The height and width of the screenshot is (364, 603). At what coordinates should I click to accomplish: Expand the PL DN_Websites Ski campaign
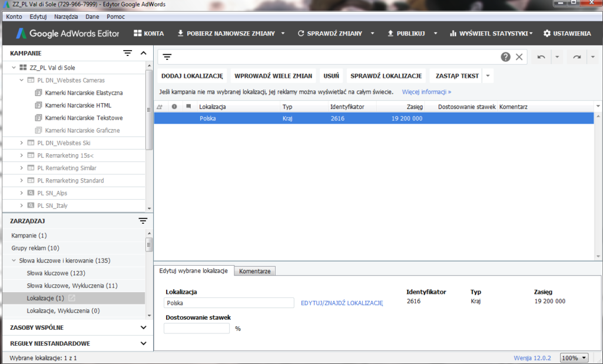pyautogui.click(x=22, y=143)
